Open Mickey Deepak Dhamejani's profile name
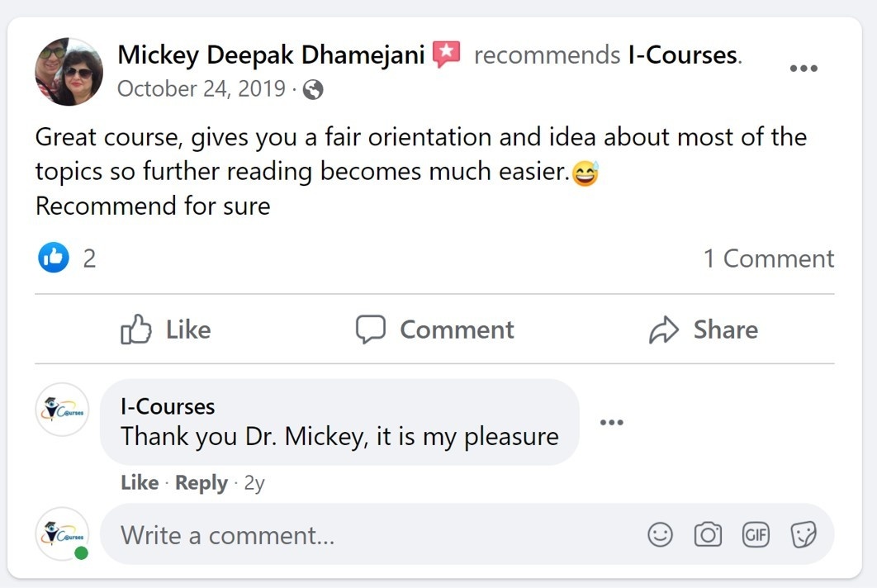This screenshot has width=877, height=588. 271,55
